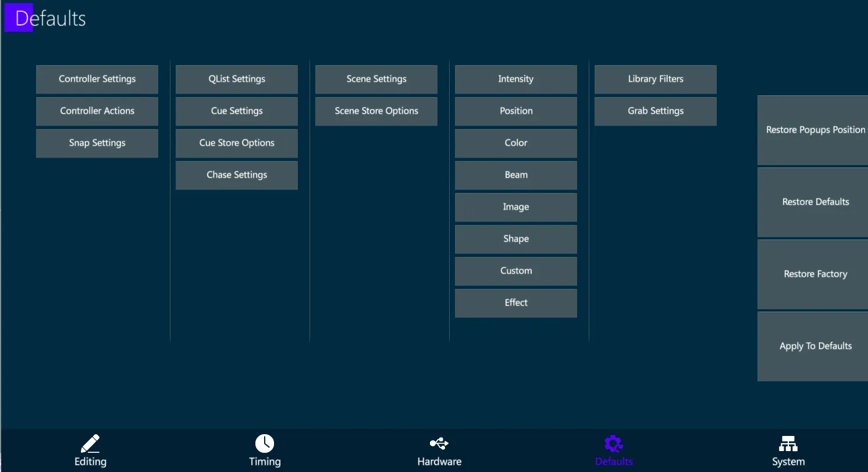Select the Position defaults button
This screenshot has height=472, width=868.
(x=516, y=111)
